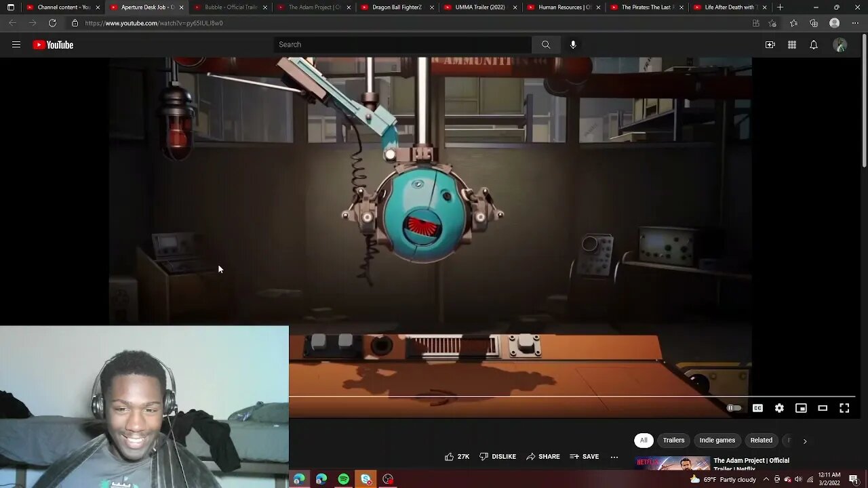The width and height of the screenshot is (868, 488).
Task: Toggle closed captions CC button
Action: [757, 408]
